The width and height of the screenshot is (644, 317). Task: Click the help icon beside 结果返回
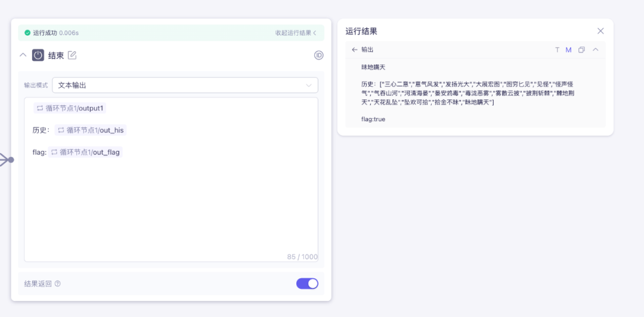(57, 283)
